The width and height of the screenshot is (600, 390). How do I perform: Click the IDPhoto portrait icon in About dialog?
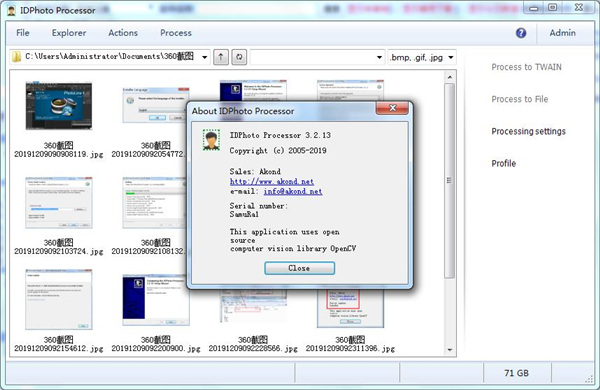pyautogui.click(x=211, y=140)
